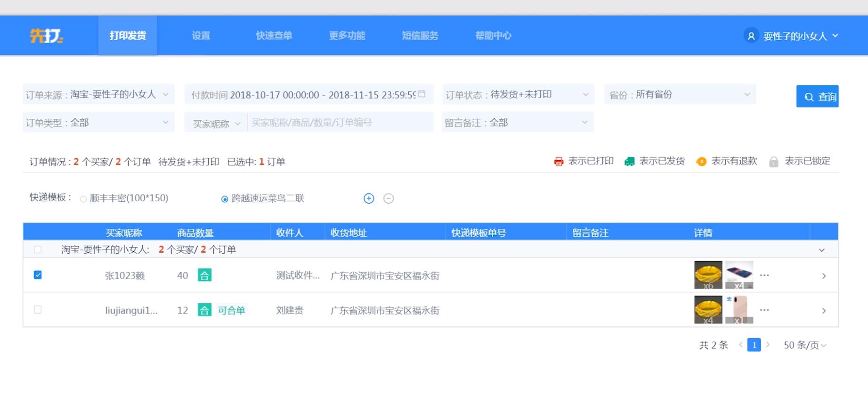Image resolution: width=868 pixels, height=414 pixels.
Task: Click quantity 12 in second row
Action: point(183,310)
